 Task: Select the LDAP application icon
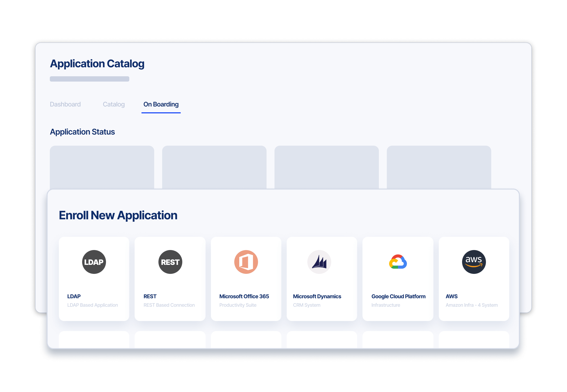[x=94, y=262]
